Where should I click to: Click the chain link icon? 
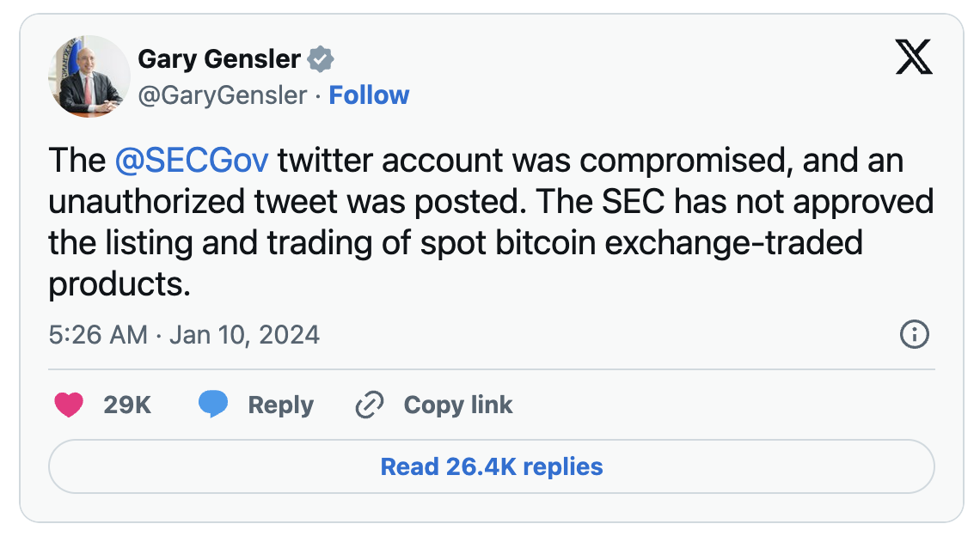pos(369,405)
